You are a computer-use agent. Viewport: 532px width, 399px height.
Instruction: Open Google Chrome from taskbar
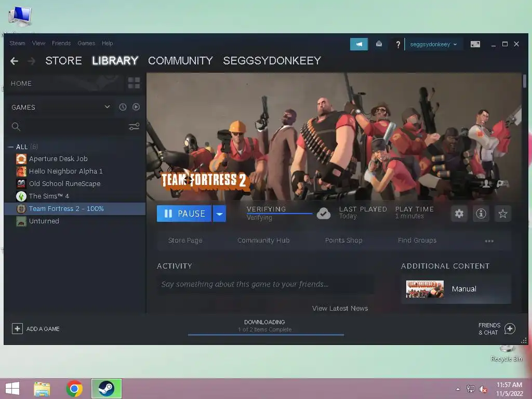pyautogui.click(x=74, y=389)
